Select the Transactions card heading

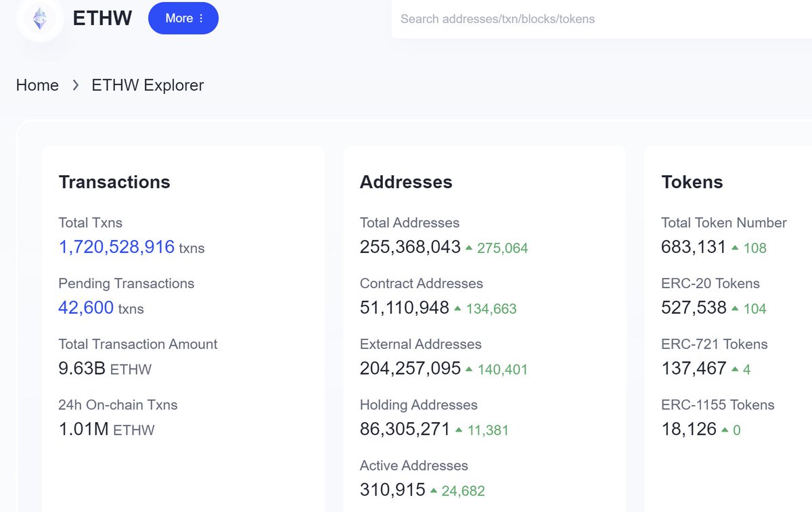click(114, 182)
